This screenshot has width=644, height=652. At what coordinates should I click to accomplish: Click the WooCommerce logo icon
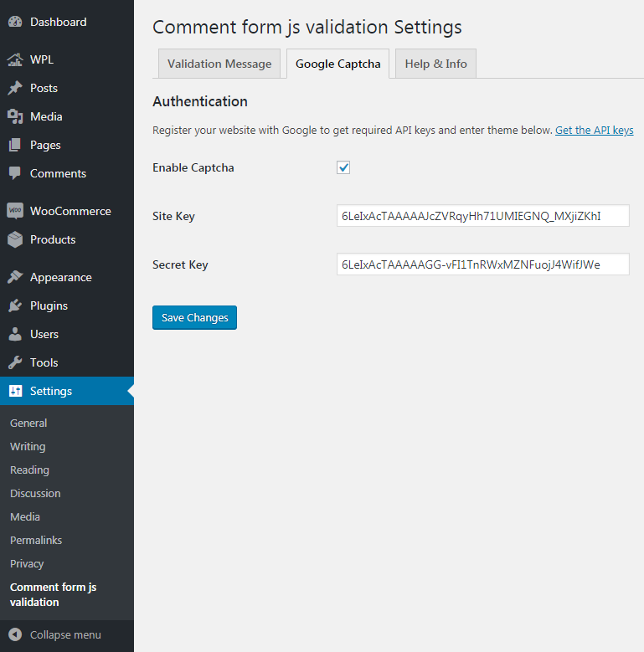pos(15,211)
